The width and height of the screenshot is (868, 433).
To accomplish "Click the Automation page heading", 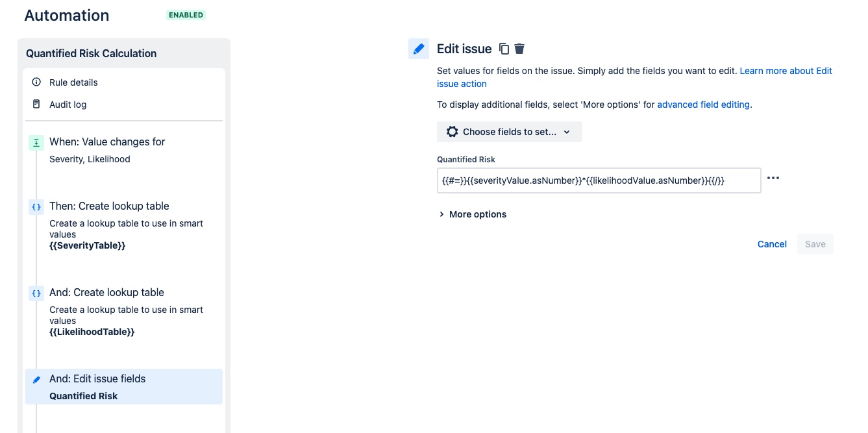I will (67, 16).
